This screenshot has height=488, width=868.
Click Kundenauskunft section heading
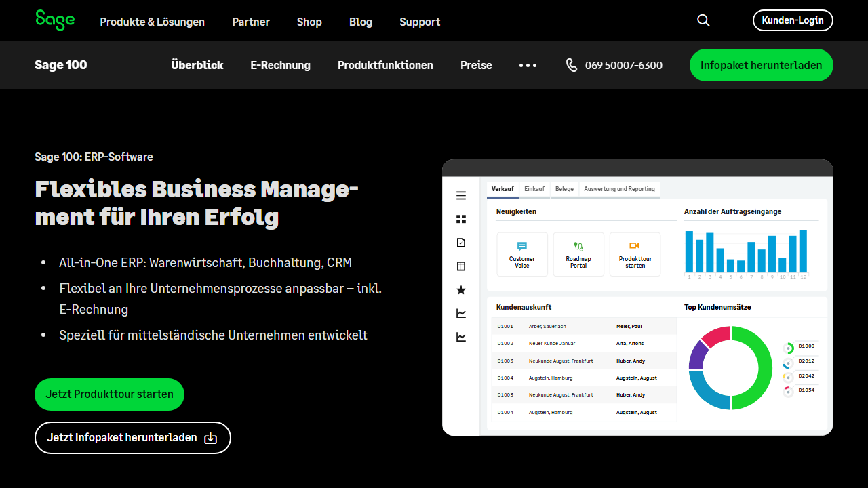pos(524,307)
